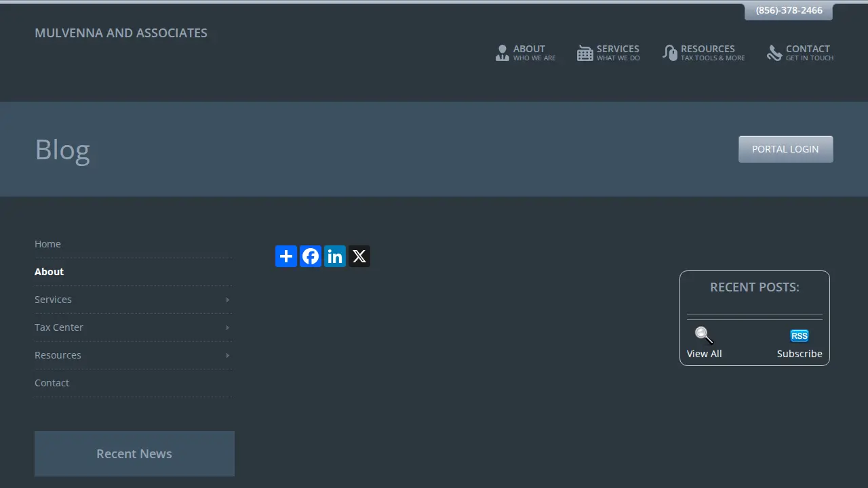Click the RSS Subscribe icon
The image size is (868, 488).
click(800, 335)
